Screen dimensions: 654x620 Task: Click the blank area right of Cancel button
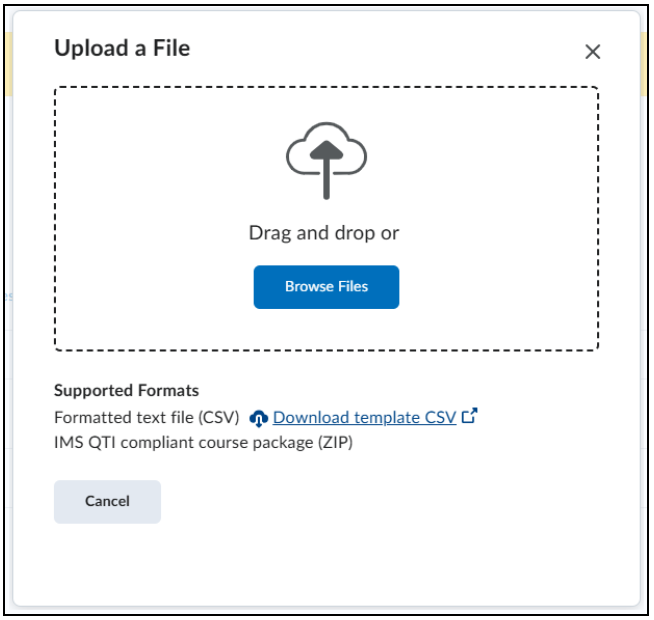click(375, 502)
